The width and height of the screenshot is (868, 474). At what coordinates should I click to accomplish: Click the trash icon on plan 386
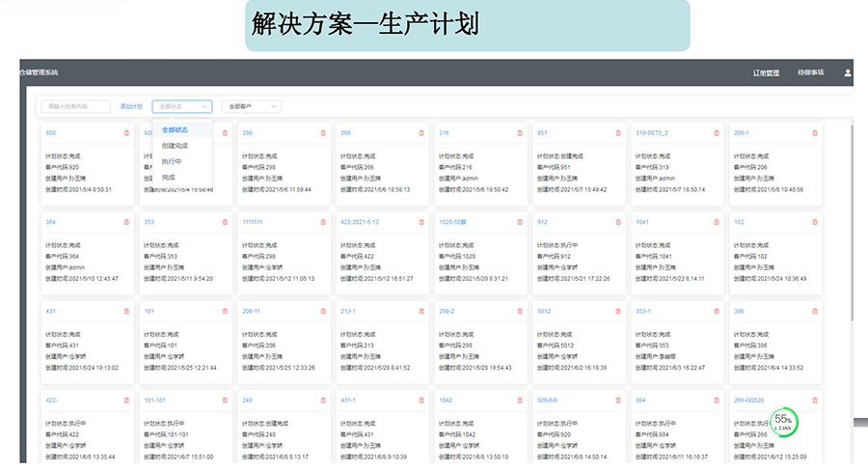click(x=815, y=311)
